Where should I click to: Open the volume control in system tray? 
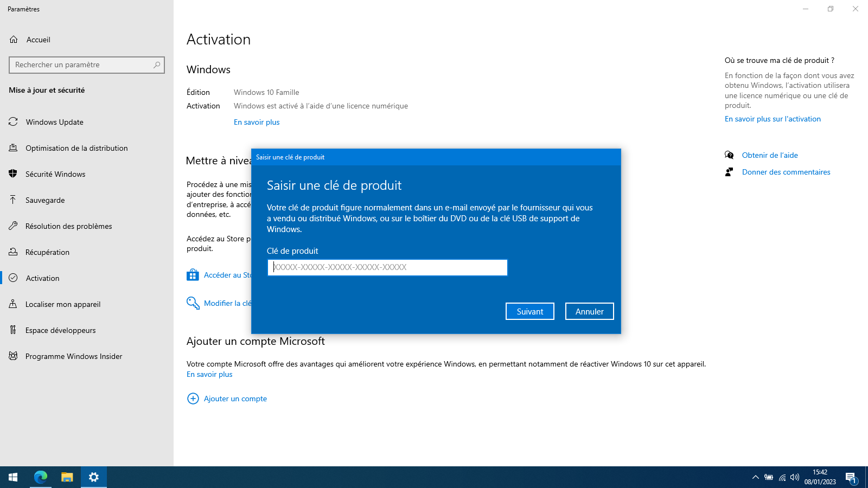(795, 477)
